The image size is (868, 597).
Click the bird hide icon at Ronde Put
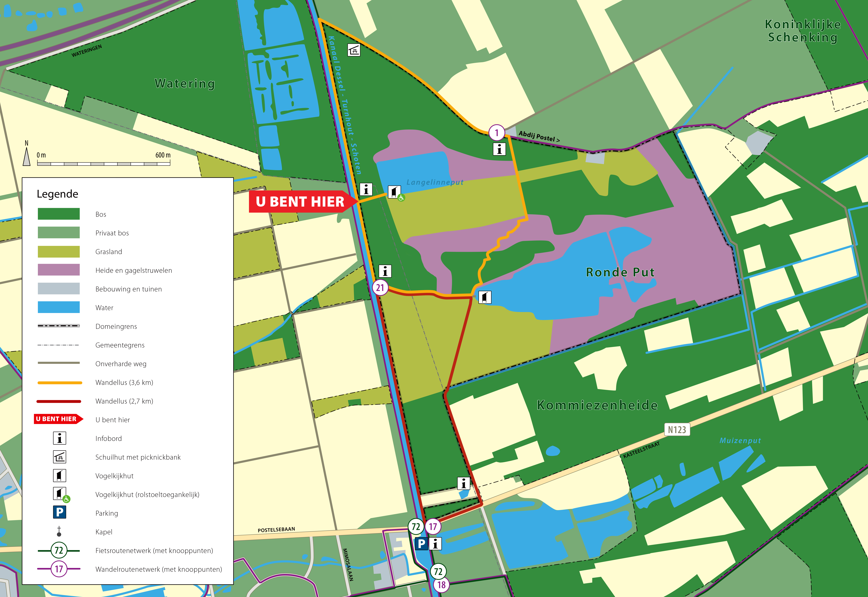click(x=485, y=297)
